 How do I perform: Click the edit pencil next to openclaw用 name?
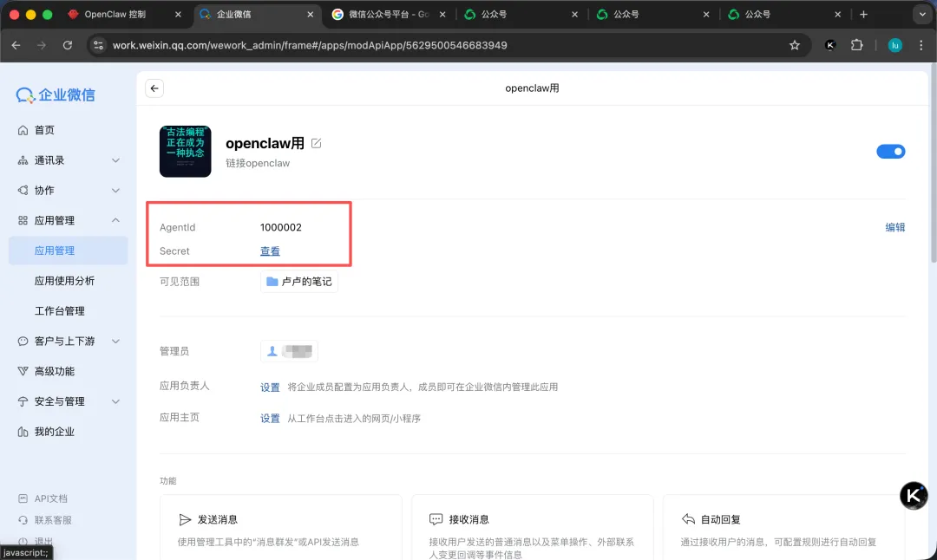click(x=316, y=143)
